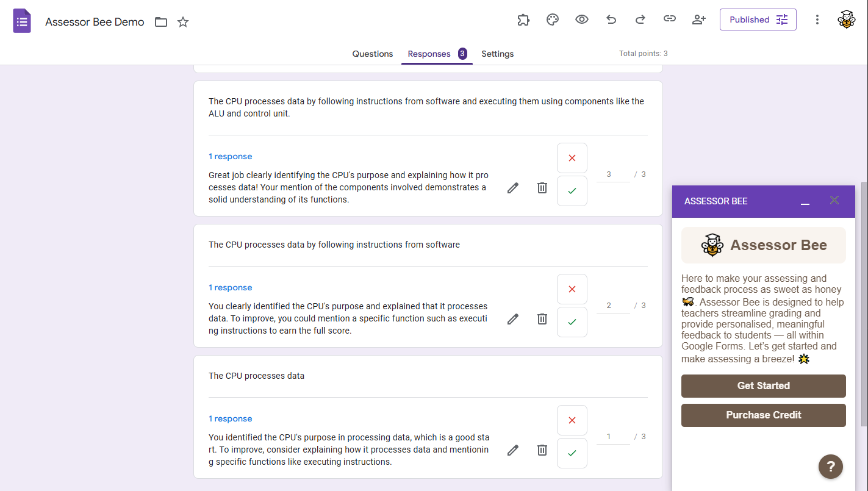
Task: Click the Assessor Bee logo banner
Action: point(764,245)
